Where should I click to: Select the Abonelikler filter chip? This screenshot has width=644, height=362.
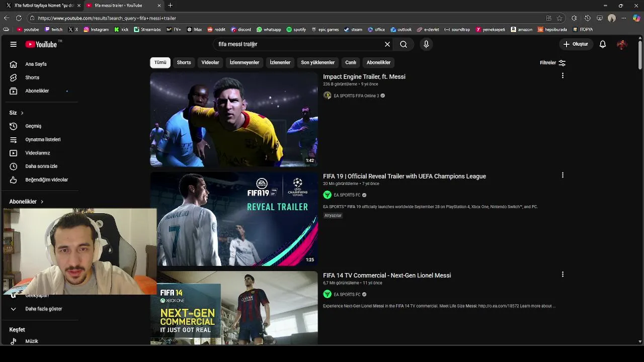[x=378, y=62]
